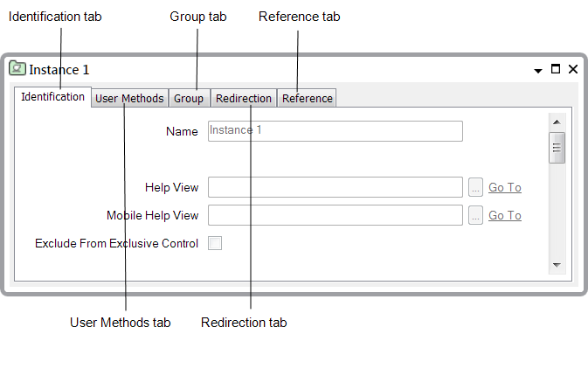Close the Instance 1 window

[x=573, y=69]
